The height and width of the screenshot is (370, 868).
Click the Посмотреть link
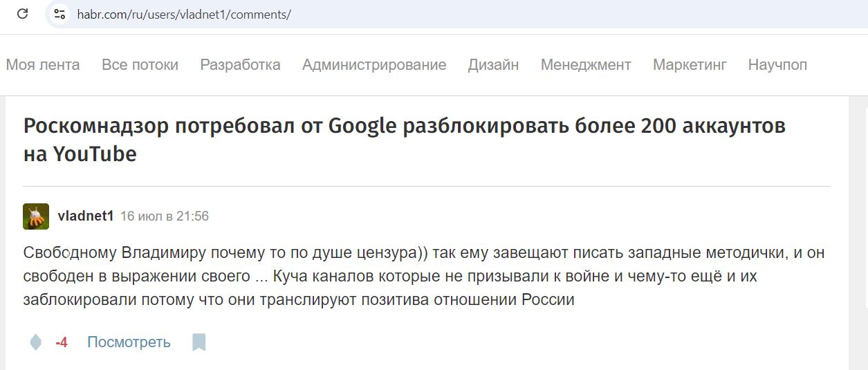click(x=129, y=342)
